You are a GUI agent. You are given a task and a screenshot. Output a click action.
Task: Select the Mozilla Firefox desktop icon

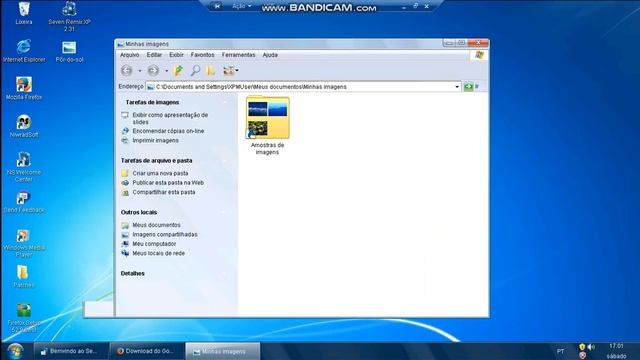click(x=24, y=89)
